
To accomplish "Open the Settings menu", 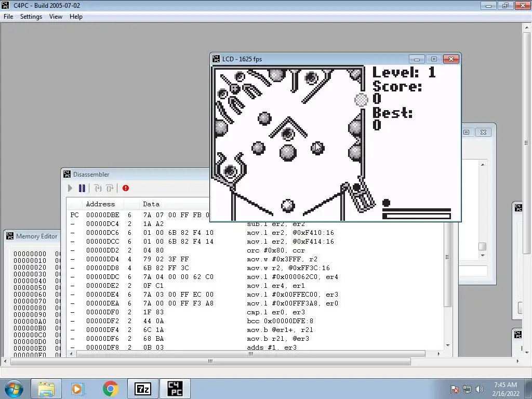I will click(31, 17).
